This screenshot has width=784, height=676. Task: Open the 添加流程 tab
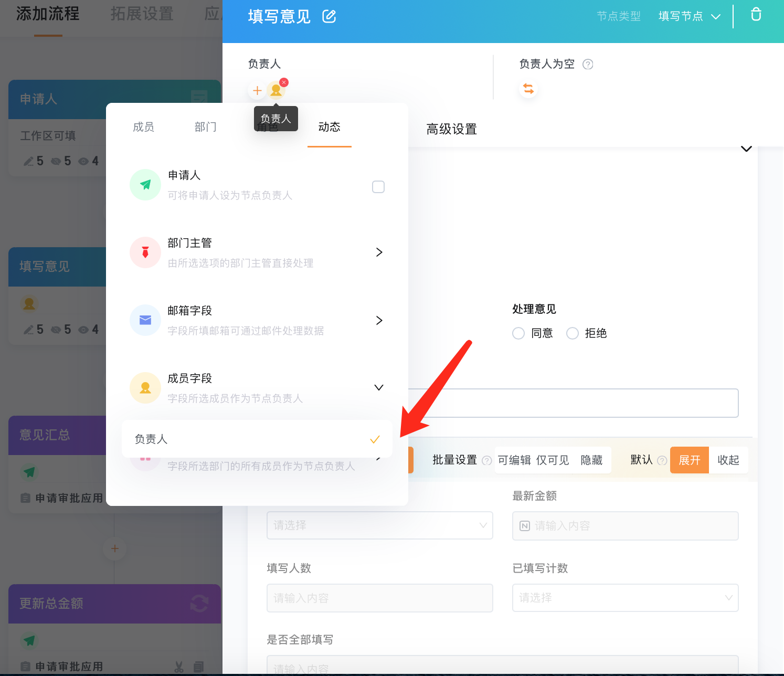pyautogui.click(x=48, y=14)
